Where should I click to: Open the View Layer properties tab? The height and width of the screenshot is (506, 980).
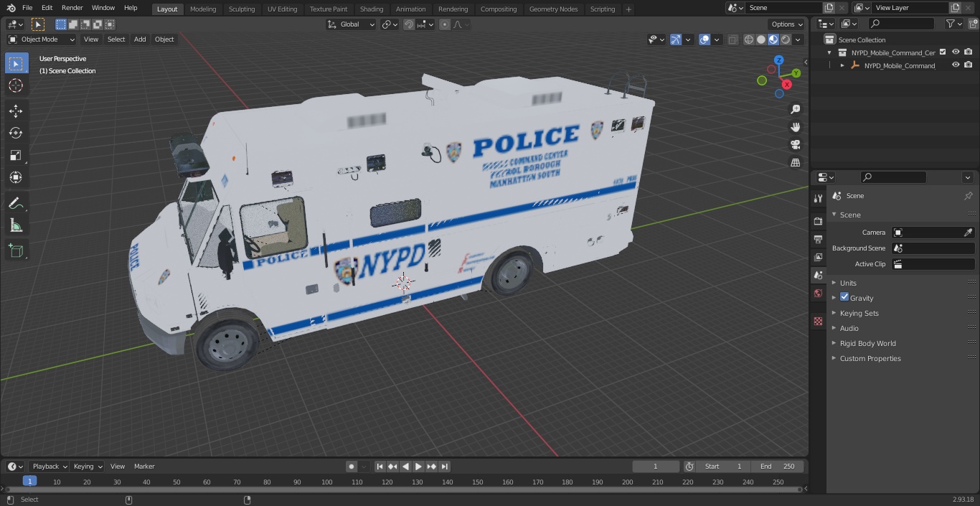coord(818,257)
